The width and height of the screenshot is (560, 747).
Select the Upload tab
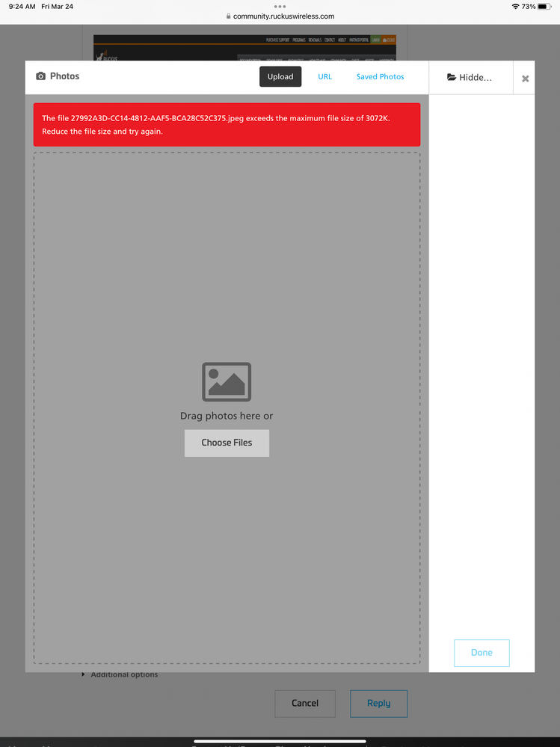coord(280,77)
